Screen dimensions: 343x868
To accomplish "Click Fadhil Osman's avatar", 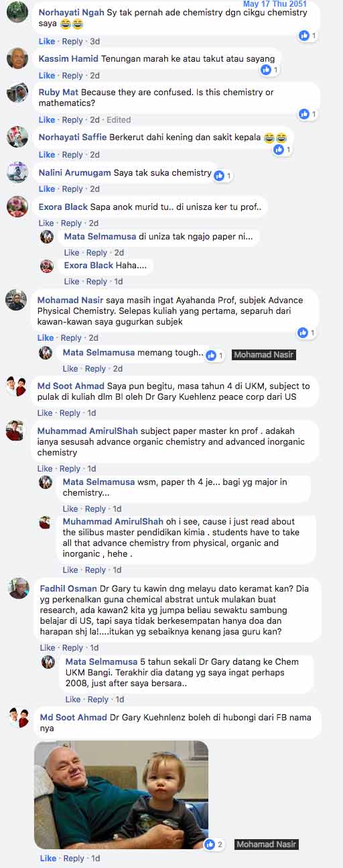I will (19, 588).
